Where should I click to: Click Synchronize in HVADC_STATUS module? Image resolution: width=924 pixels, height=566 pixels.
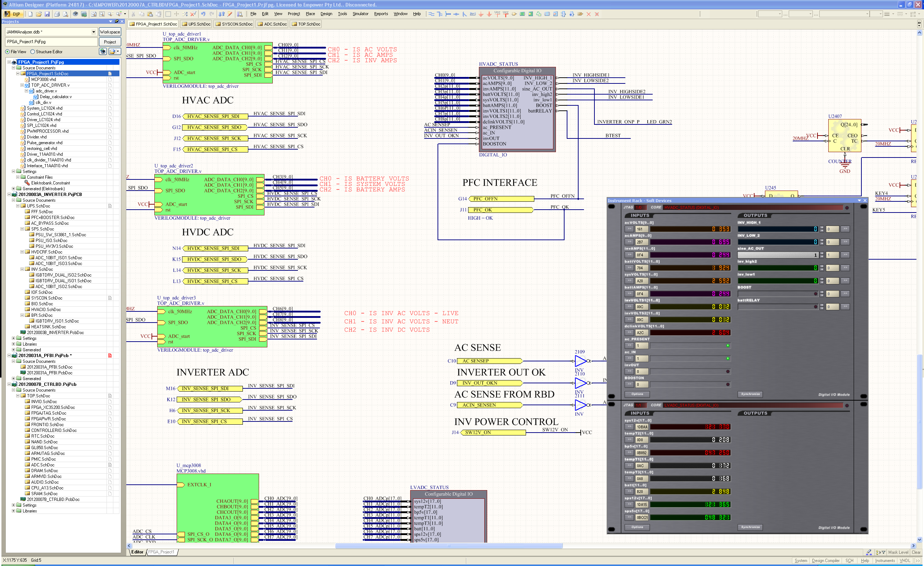pos(750,394)
